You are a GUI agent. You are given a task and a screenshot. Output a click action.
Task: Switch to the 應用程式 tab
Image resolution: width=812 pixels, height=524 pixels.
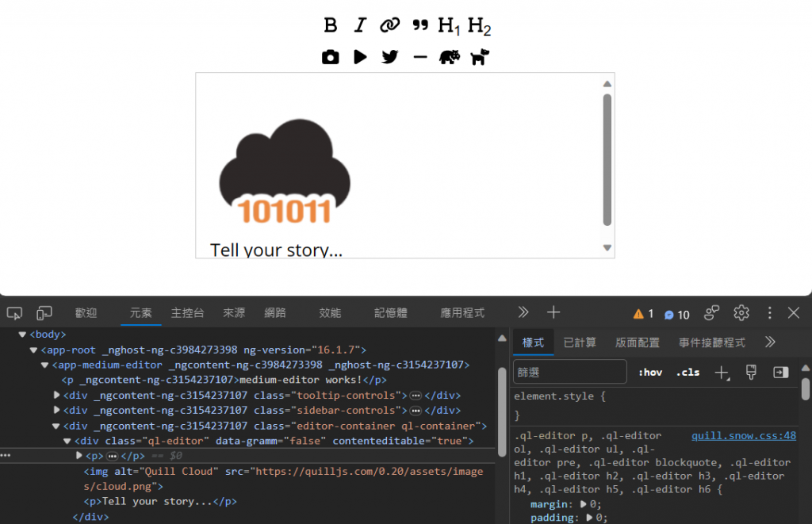pyautogui.click(x=462, y=313)
